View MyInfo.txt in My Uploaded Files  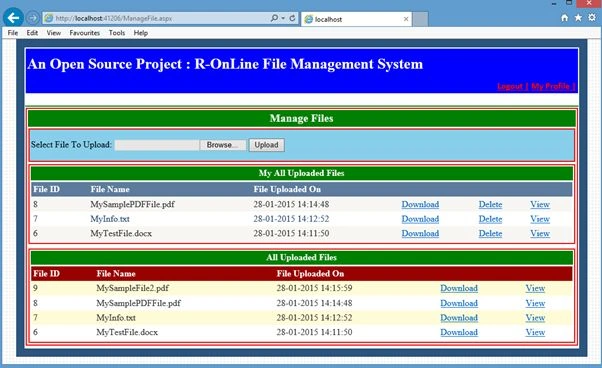[x=540, y=219]
